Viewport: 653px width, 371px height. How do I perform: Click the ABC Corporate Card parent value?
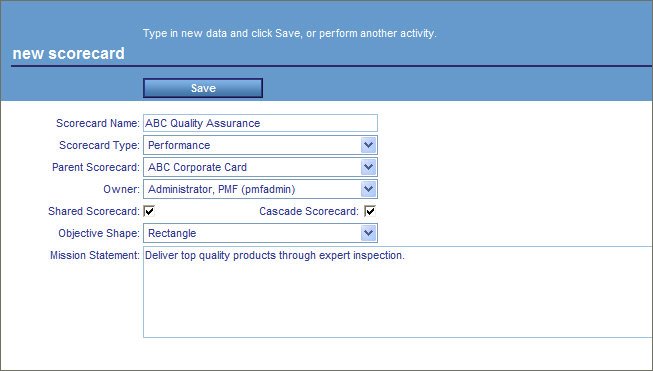197,167
